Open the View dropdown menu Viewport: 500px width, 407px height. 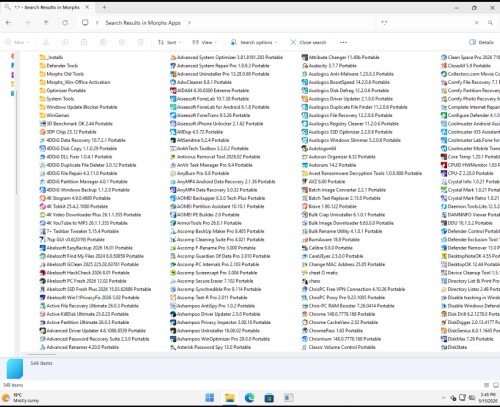[204, 42]
